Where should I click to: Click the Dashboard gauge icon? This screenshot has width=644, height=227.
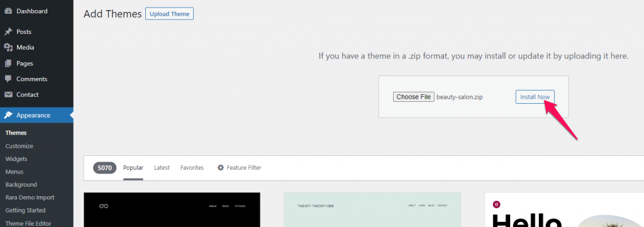(x=8, y=11)
